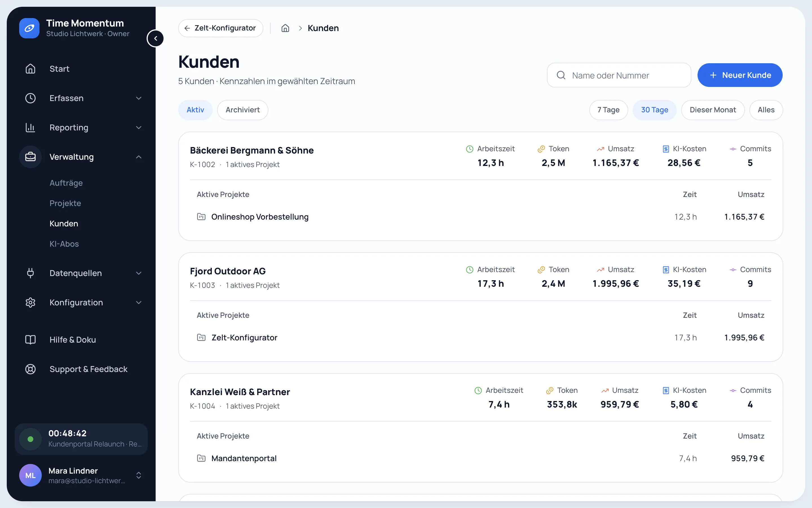Click the Reporting bar chart icon

[30, 127]
